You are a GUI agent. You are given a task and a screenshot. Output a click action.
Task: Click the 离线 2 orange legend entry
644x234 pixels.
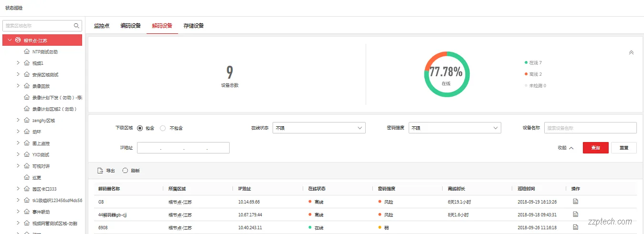coord(533,74)
